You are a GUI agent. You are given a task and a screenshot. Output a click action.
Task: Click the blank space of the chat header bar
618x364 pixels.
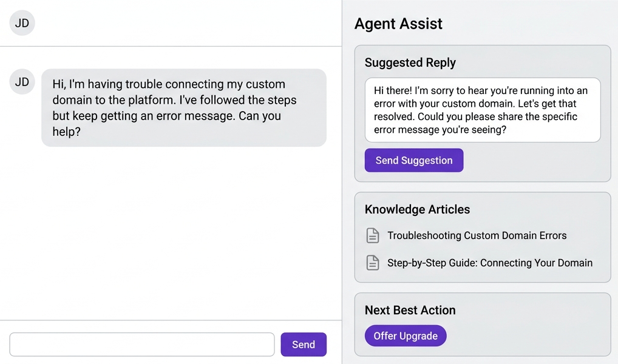[182, 23]
